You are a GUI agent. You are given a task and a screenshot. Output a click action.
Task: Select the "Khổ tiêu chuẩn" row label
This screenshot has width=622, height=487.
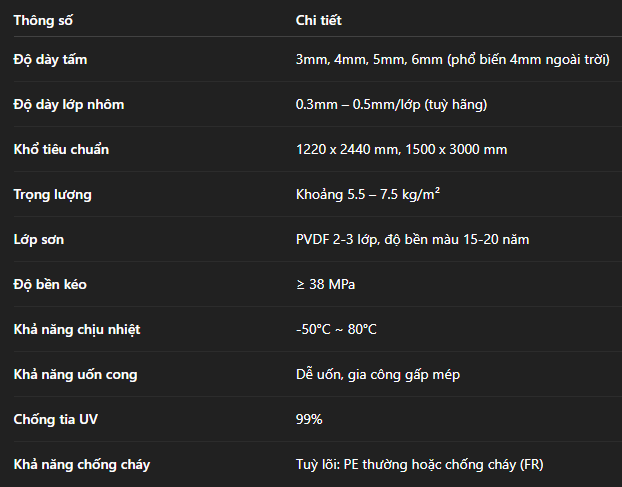[61, 149]
